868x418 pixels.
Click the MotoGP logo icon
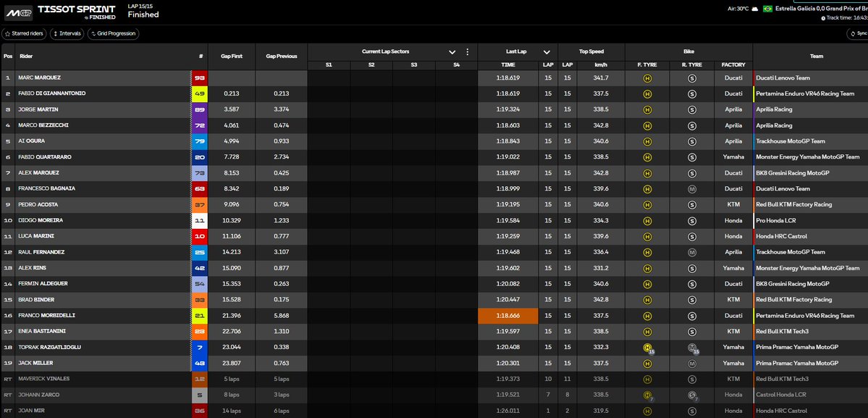[18, 12]
